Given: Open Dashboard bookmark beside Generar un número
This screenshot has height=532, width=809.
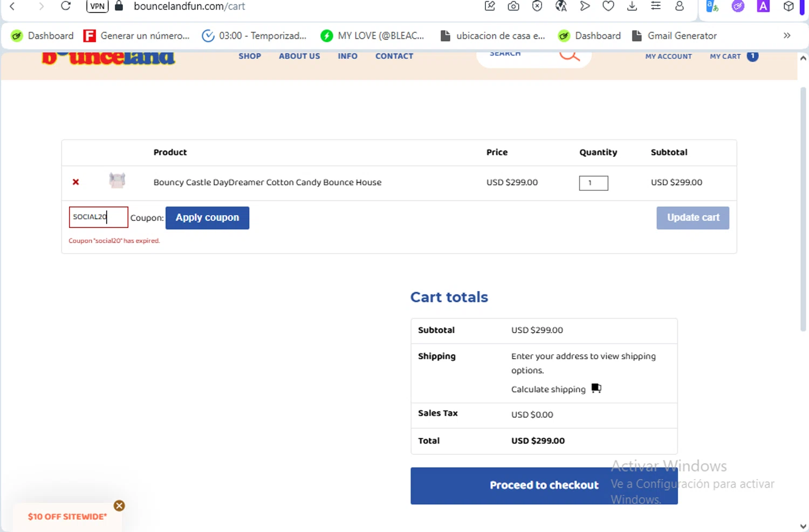Looking at the screenshot, I should pyautogui.click(x=42, y=36).
